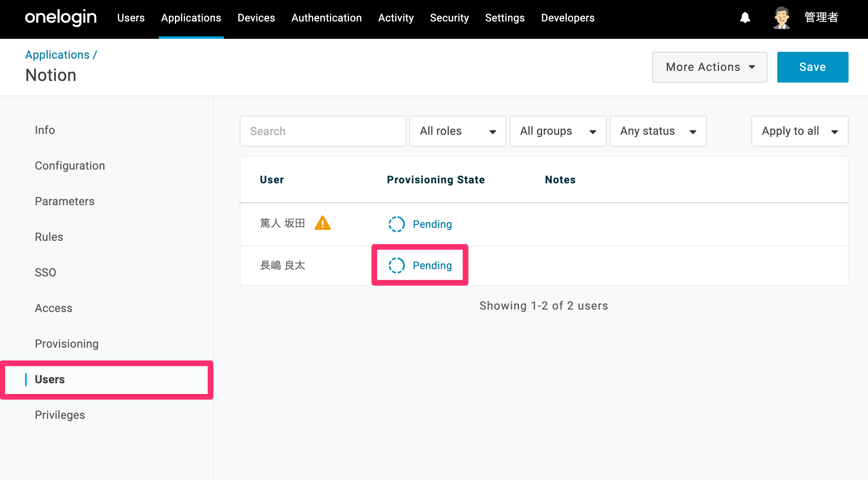Open the Security menu in top navigation

coord(449,18)
